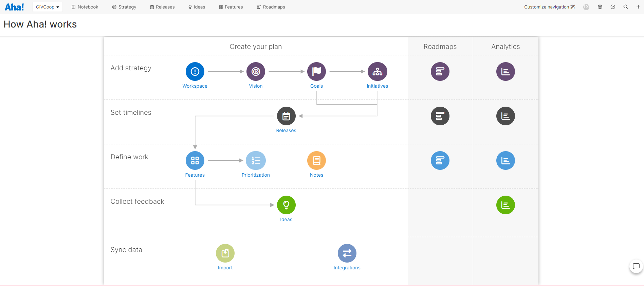Open the Features menu in navigation bar
This screenshot has width=644, height=286.
(x=231, y=7)
